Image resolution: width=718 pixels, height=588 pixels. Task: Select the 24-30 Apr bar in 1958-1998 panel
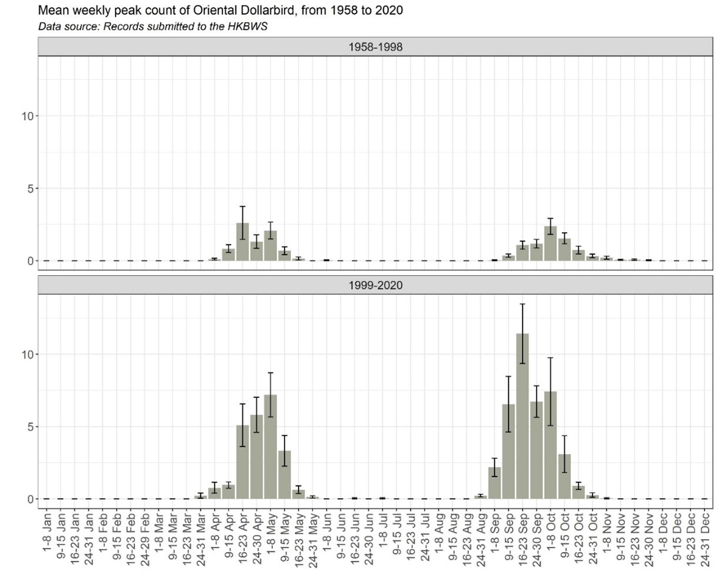(x=257, y=251)
